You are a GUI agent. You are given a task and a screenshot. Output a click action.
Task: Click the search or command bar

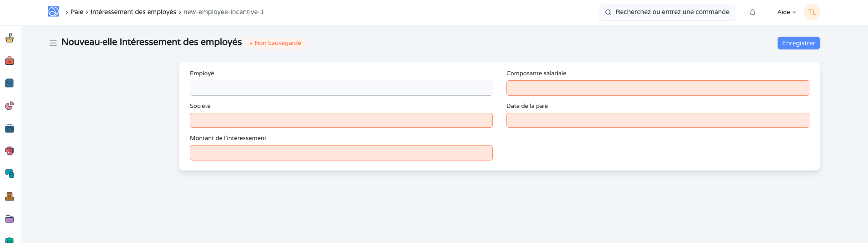click(667, 12)
